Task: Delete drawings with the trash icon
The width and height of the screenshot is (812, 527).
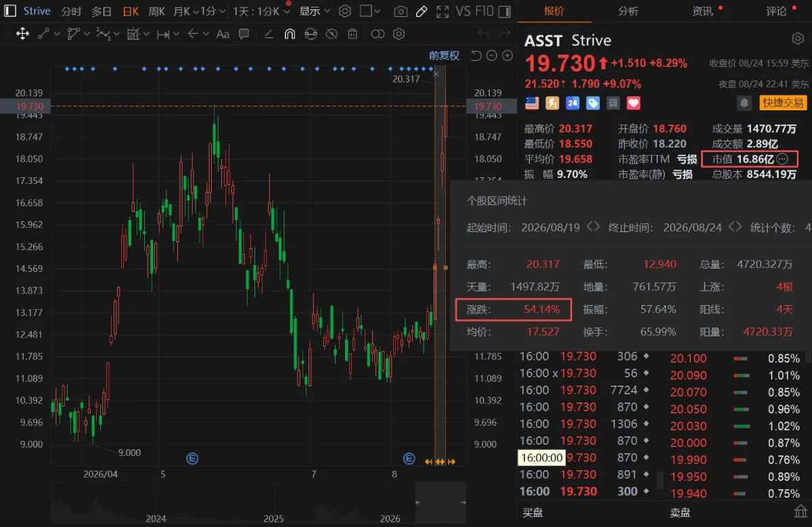Action: pos(352,34)
